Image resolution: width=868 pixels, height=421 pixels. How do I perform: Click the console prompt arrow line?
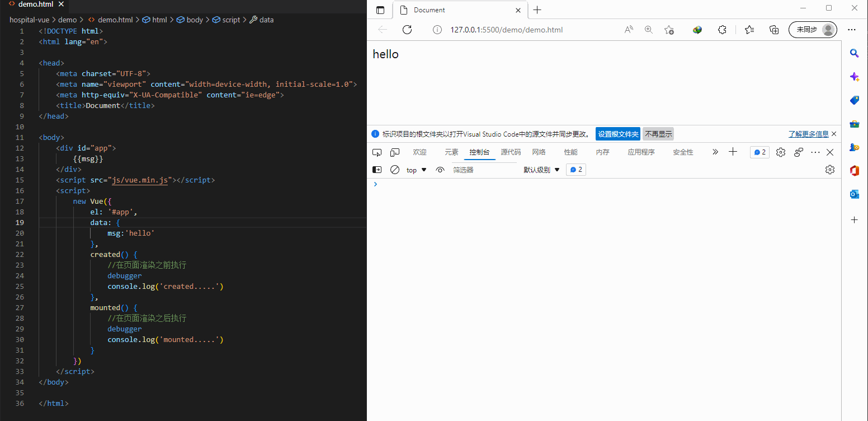[604, 184]
